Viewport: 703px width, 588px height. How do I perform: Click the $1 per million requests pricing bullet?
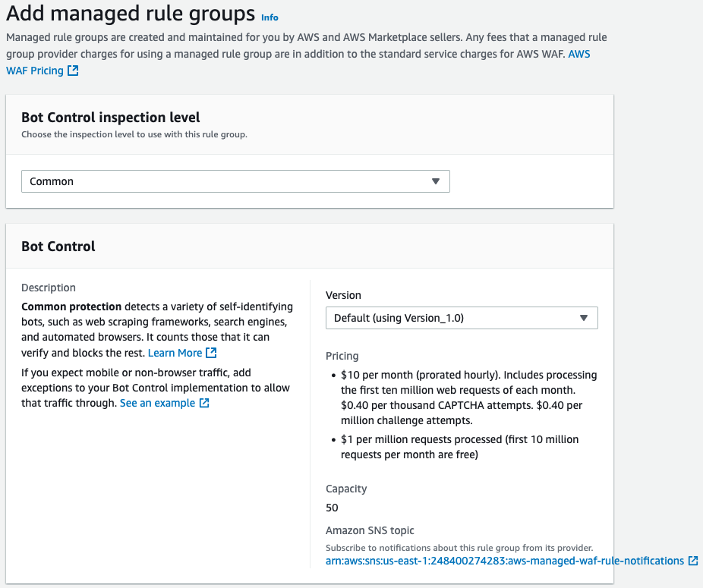pos(459,447)
